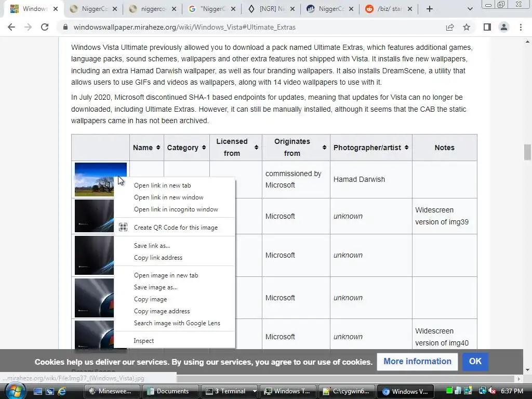Click the vertical scrollbar up arrow

pos(527,42)
